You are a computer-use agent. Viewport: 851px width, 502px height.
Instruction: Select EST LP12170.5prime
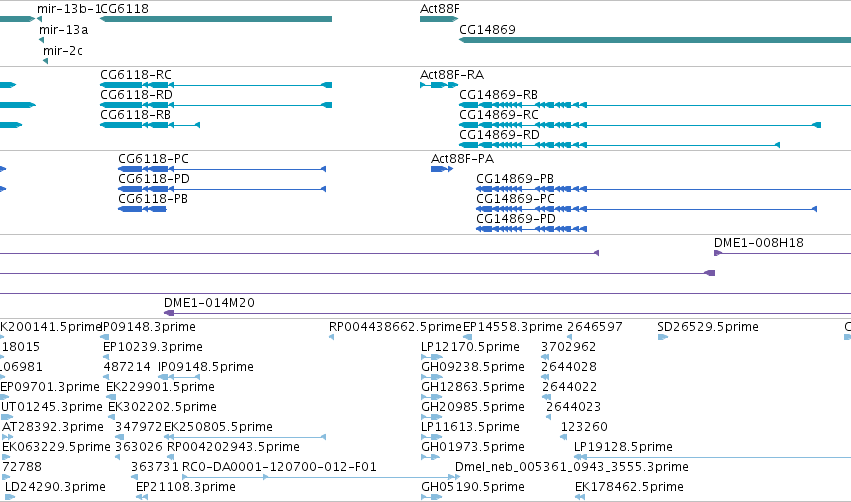[x=471, y=347]
